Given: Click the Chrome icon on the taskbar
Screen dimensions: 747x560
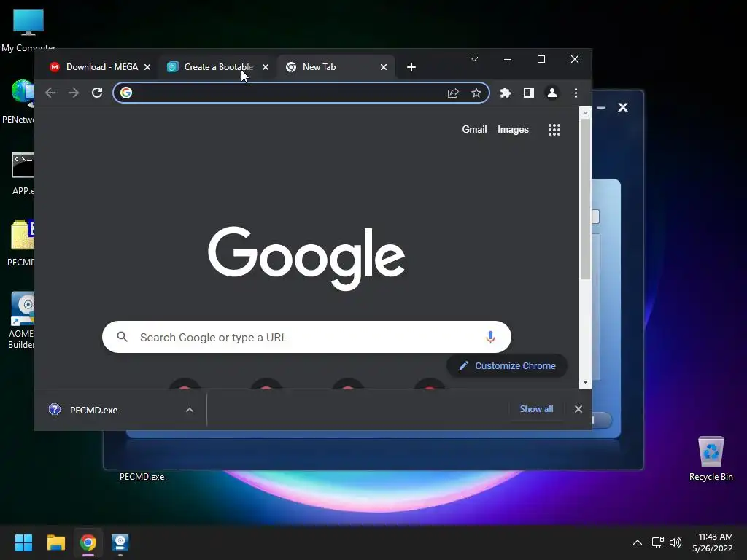Looking at the screenshot, I should click(88, 542).
